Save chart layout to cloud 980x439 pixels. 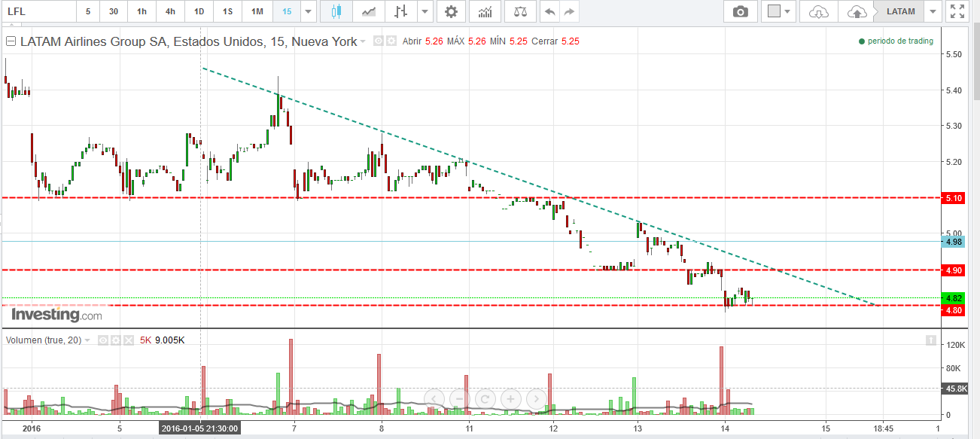857,11
